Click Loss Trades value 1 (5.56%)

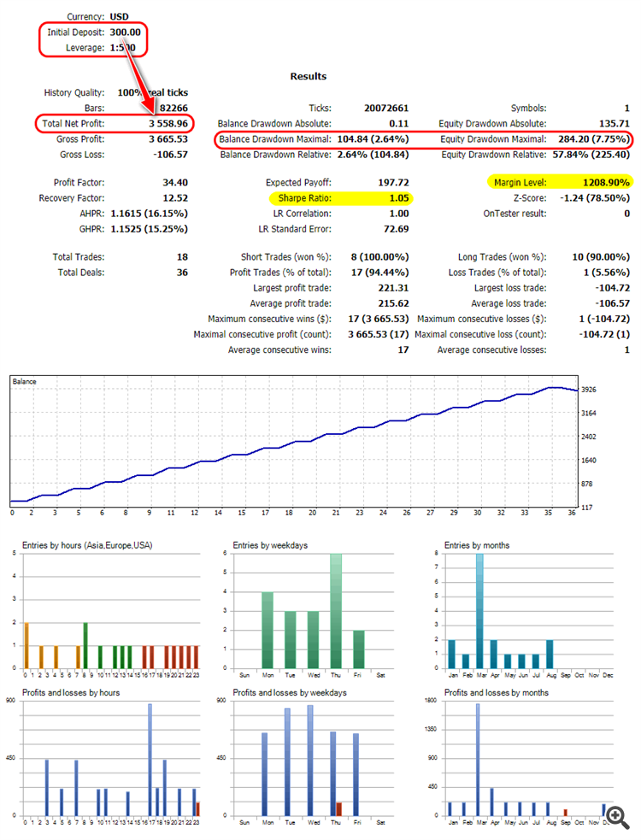click(x=607, y=273)
